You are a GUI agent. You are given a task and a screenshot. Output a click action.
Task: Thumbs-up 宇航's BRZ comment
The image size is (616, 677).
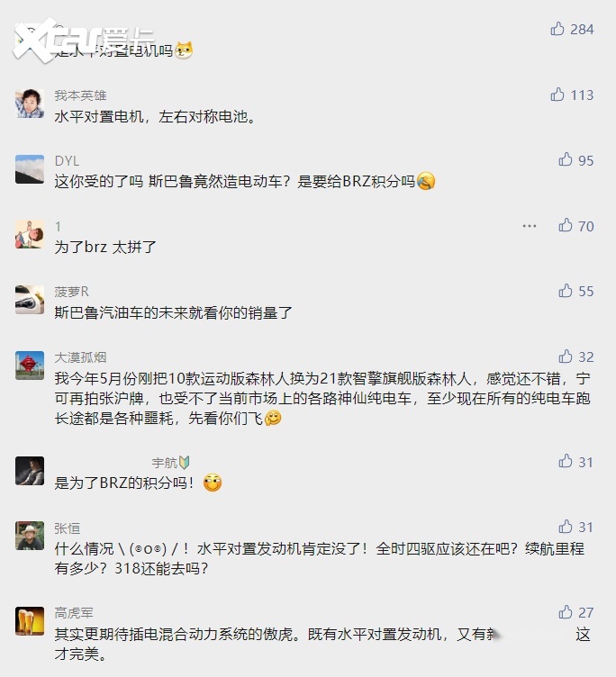click(566, 461)
